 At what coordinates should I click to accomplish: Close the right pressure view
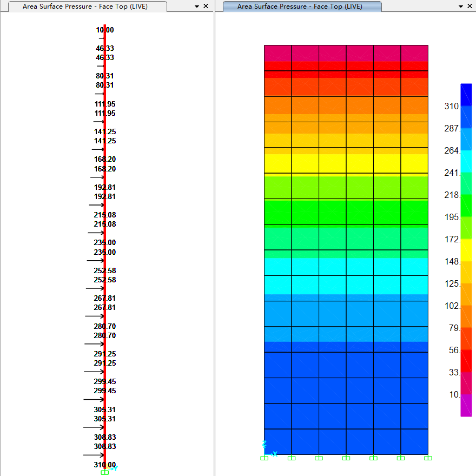(x=470, y=6)
